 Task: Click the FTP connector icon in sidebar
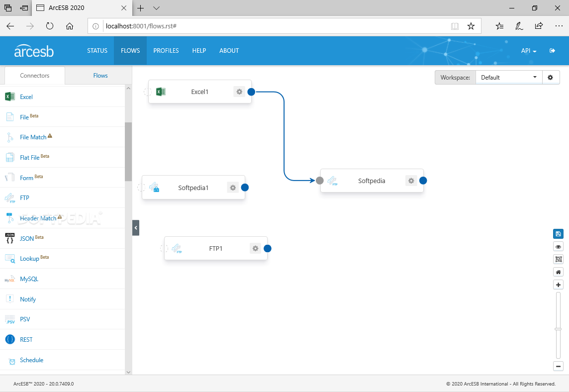click(x=10, y=198)
